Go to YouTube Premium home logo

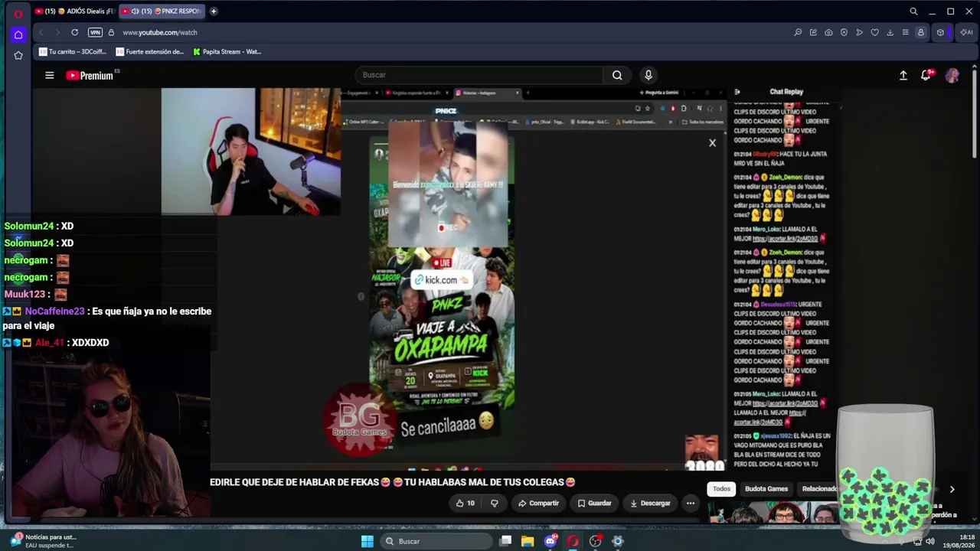point(90,75)
